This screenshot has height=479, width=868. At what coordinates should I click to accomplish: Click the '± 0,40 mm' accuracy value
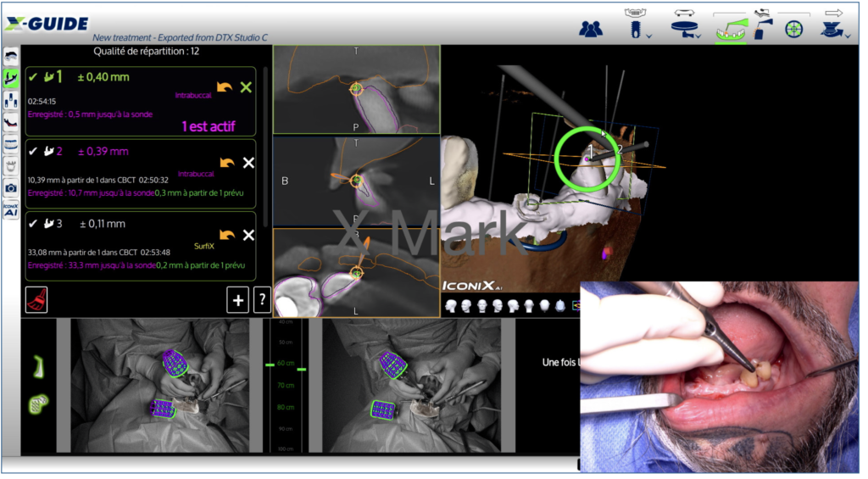[x=103, y=77]
